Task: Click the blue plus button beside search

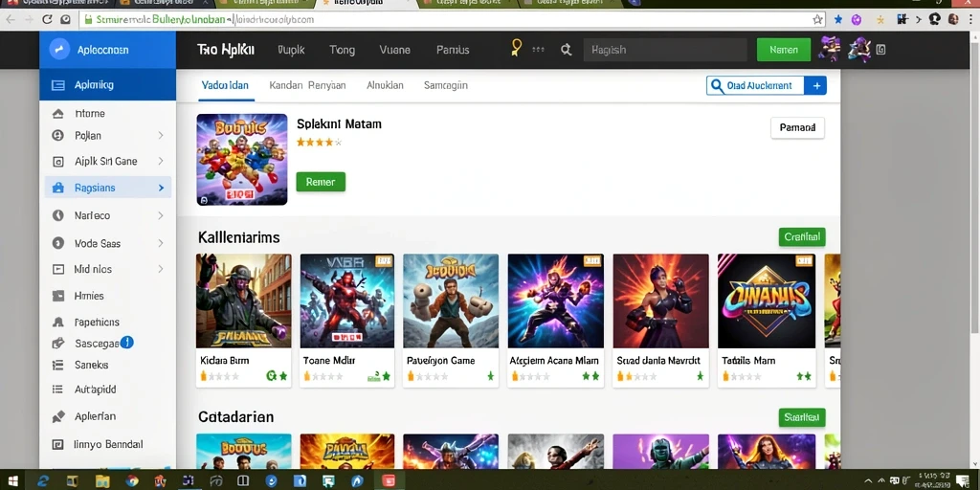Action: (815, 85)
